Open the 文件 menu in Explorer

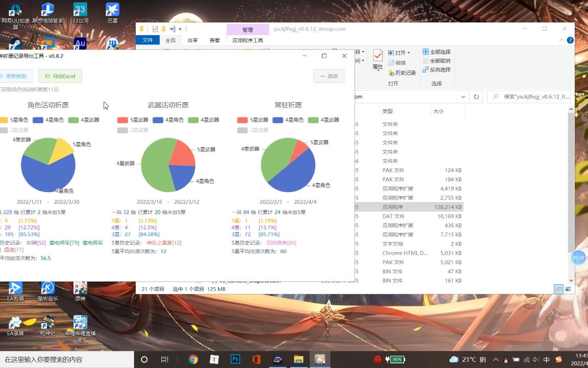coord(148,40)
